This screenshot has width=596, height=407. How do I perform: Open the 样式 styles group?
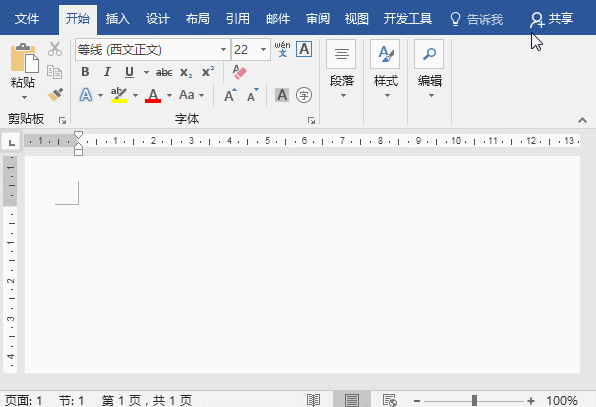[x=385, y=70]
